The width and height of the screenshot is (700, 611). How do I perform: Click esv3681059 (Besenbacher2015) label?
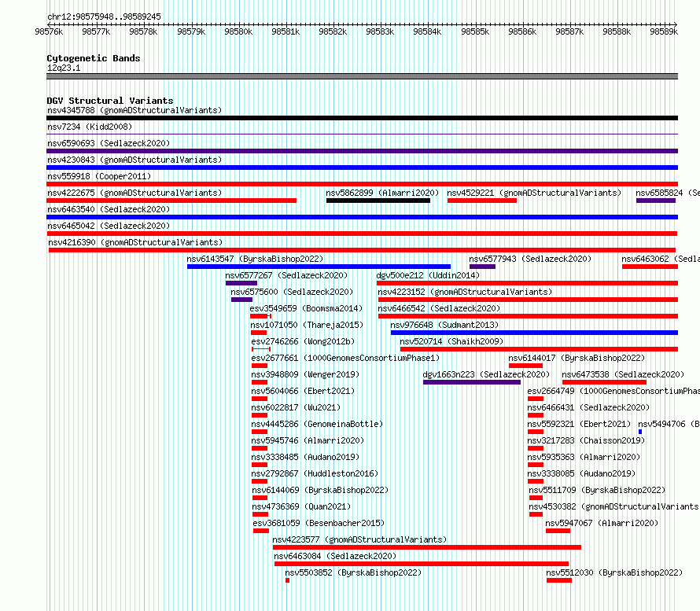click(319, 523)
